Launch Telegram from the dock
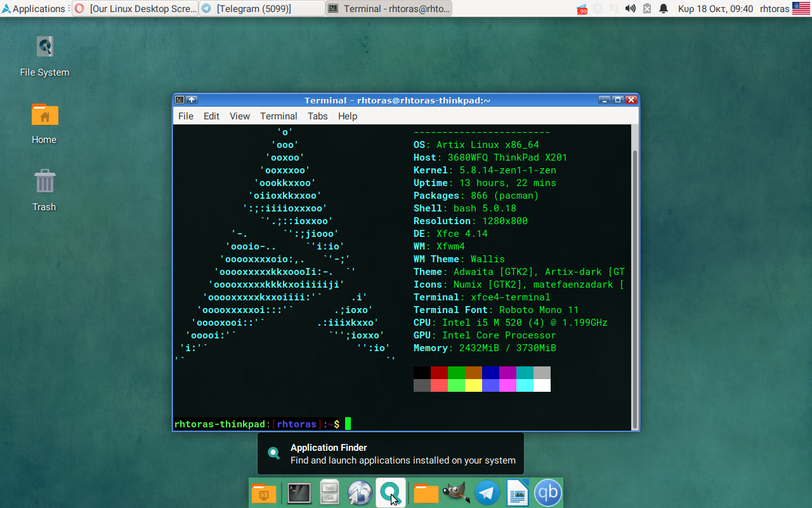 (487, 493)
